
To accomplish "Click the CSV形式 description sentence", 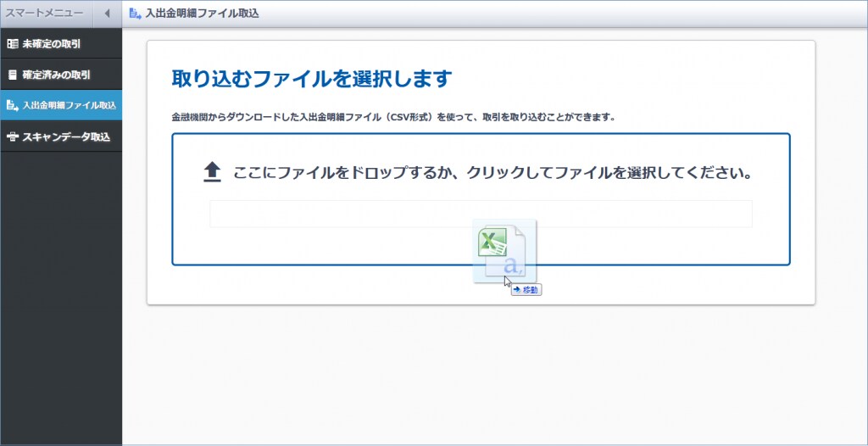I will [393, 118].
